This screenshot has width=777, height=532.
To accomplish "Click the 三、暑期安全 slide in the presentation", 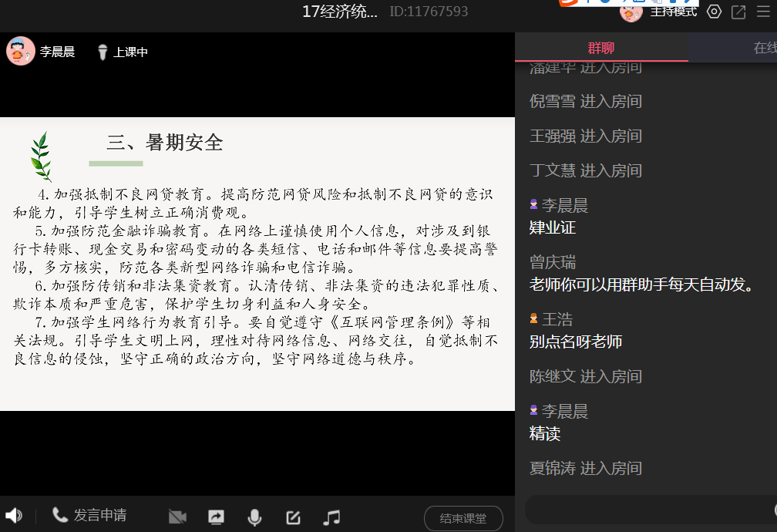I will click(x=257, y=264).
